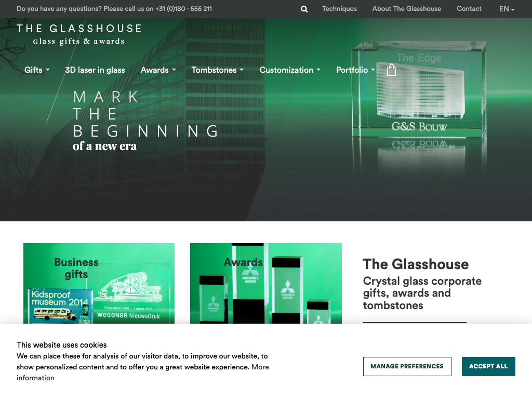Accept all cookies
This screenshot has width=532, height=399.
(488, 366)
